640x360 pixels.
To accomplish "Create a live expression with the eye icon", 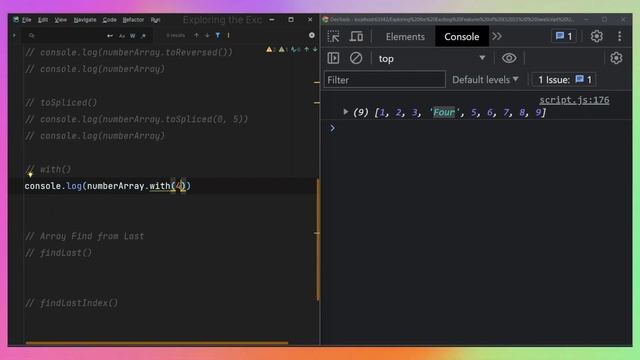I will point(509,58).
